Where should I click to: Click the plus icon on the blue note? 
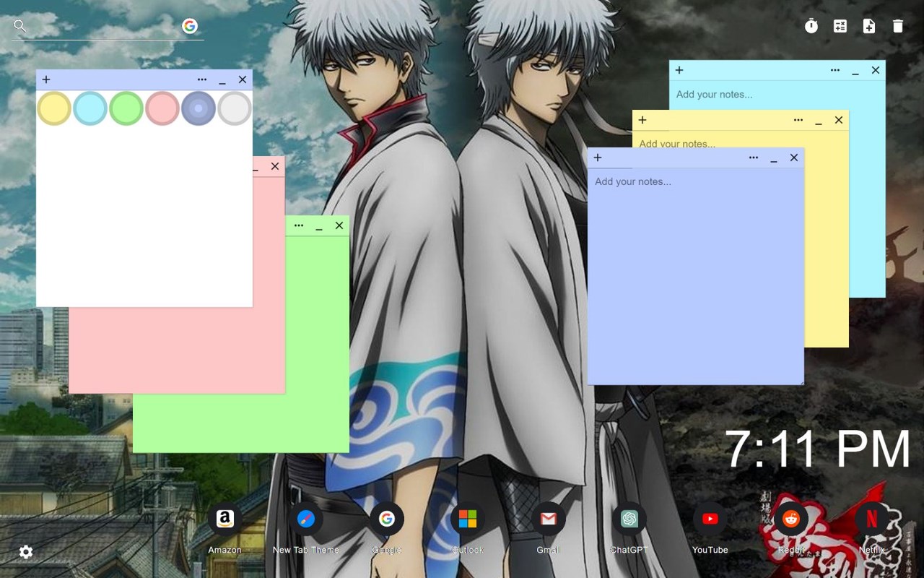tap(598, 158)
